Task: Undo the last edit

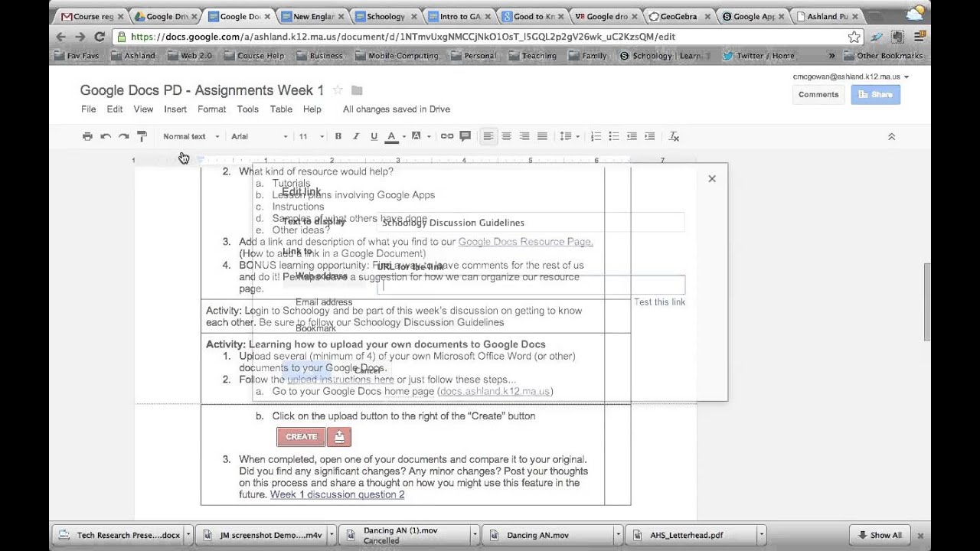Action: (106, 136)
